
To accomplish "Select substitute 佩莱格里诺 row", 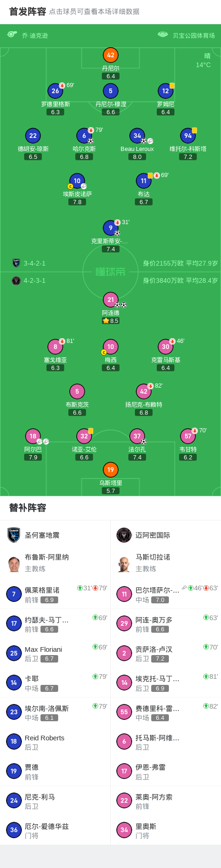I will pos(55,594).
